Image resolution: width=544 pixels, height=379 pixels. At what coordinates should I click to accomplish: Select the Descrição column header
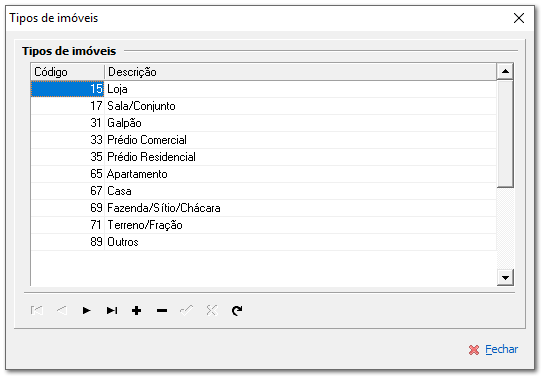(300, 72)
